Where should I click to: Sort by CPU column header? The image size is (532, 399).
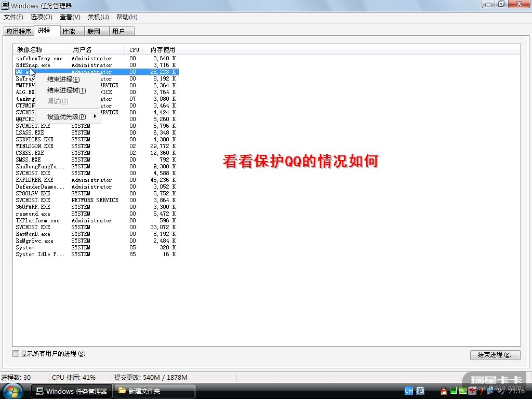134,49
